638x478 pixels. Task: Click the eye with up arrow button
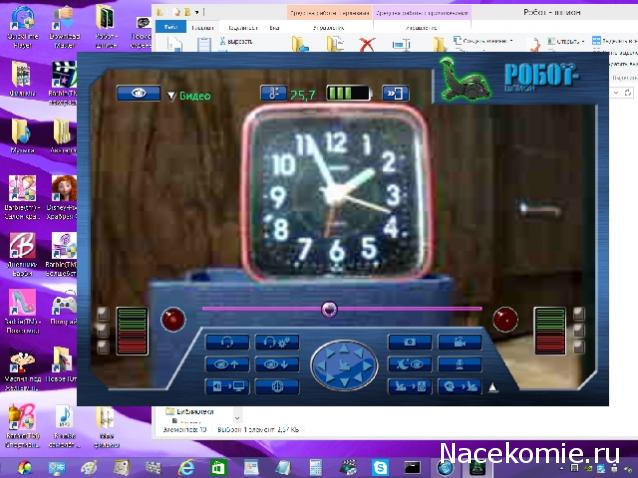[x=227, y=364]
